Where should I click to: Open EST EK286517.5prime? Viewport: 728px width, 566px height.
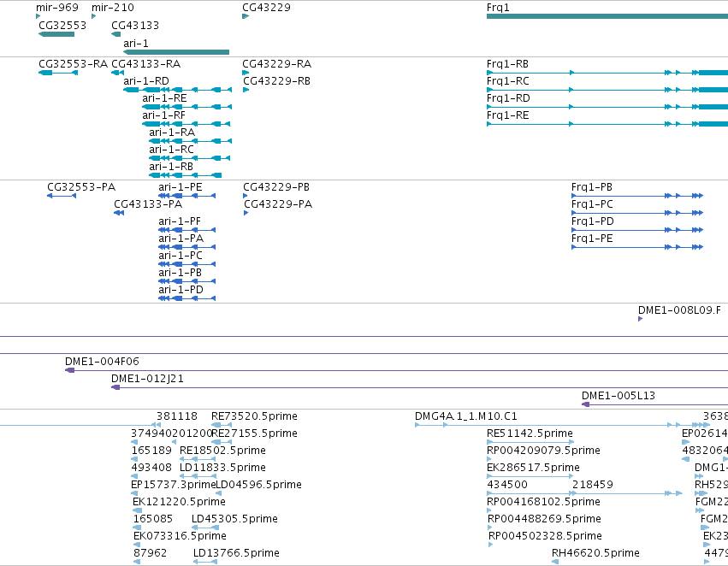[x=530, y=476]
